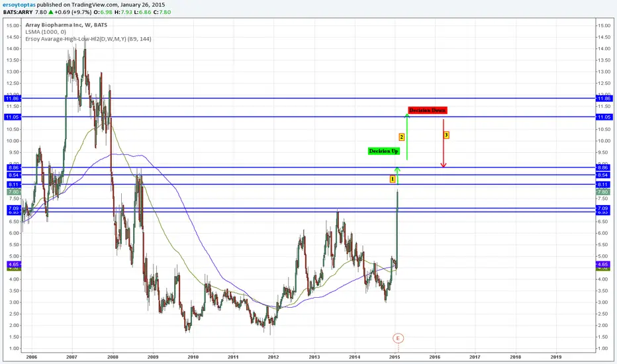The image size is (617, 364).
Task: Click the 2006 label on the time axis
Action: [x=32, y=357]
